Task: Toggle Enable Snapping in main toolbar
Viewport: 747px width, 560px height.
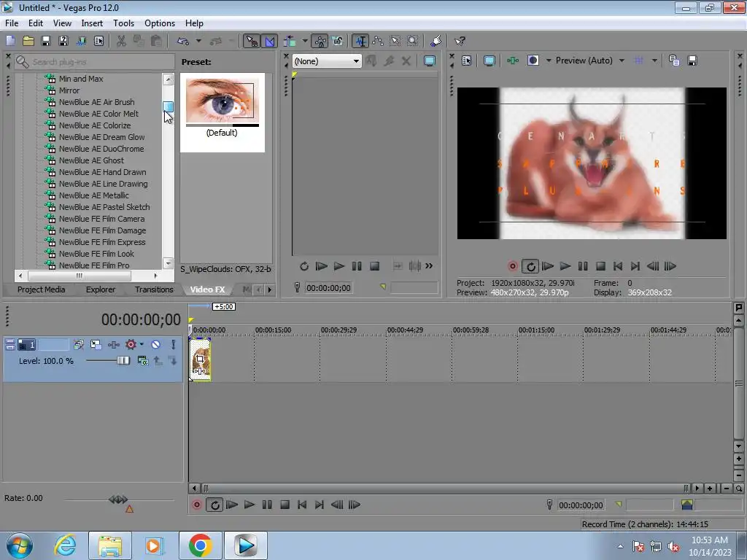Action: pyautogui.click(x=252, y=42)
